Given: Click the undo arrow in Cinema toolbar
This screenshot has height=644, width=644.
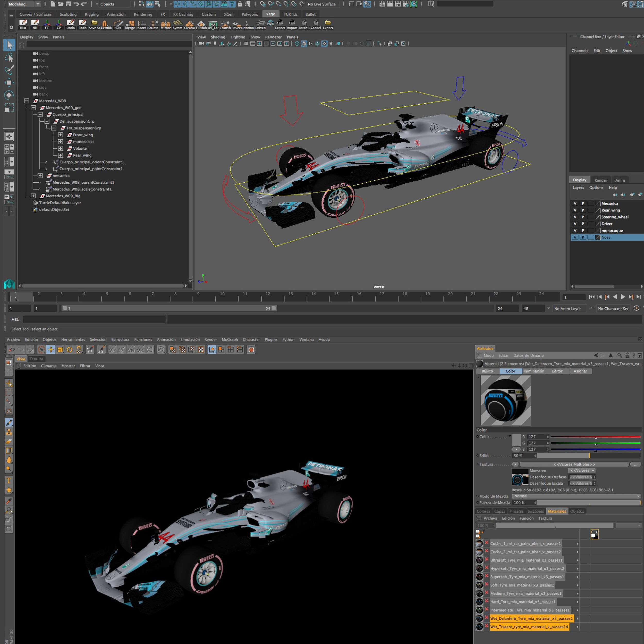Looking at the screenshot, I should (12, 350).
